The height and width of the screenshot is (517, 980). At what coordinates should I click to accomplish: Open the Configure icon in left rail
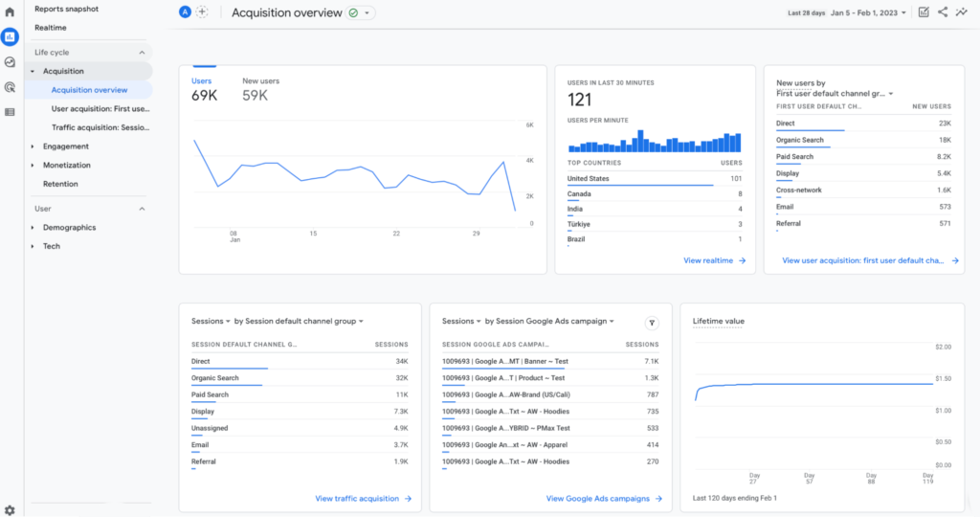(x=10, y=112)
